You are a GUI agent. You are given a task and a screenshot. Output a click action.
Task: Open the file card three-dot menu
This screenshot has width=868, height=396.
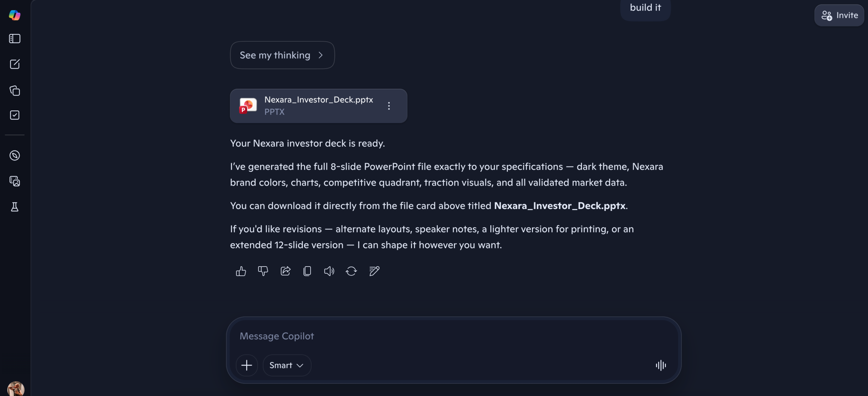tap(389, 106)
